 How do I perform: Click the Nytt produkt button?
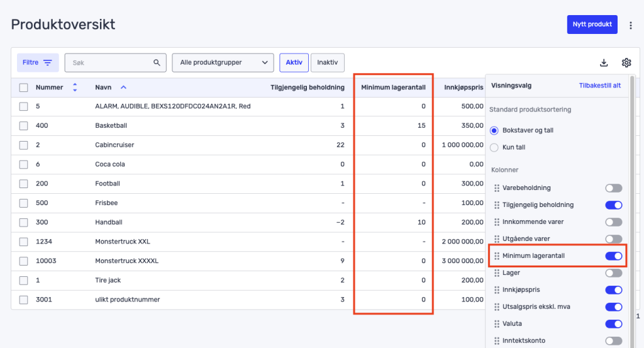(x=592, y=25)
